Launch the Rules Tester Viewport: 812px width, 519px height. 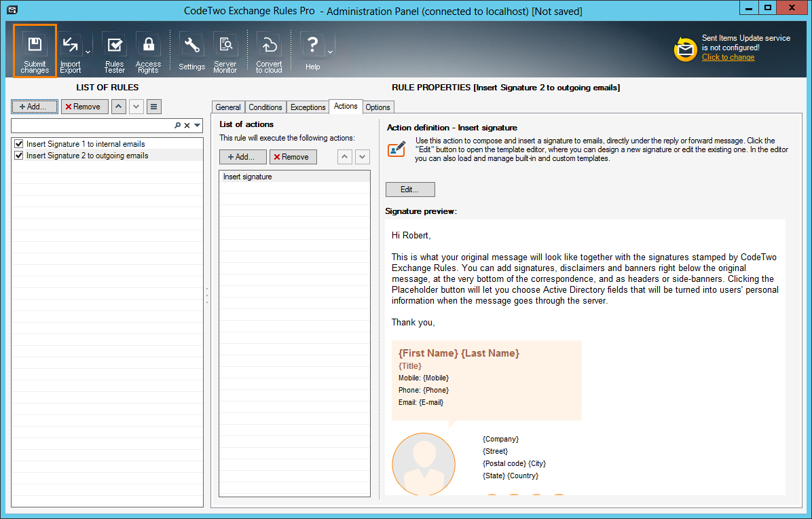pos(115,53)
